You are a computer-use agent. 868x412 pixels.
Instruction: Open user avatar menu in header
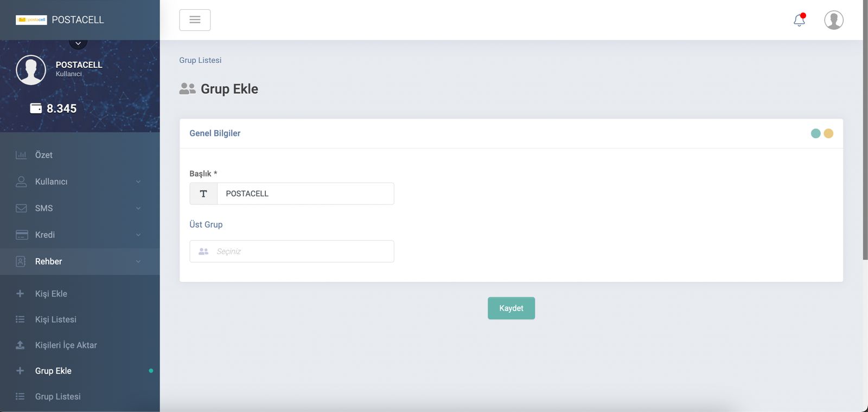(834, 20)
